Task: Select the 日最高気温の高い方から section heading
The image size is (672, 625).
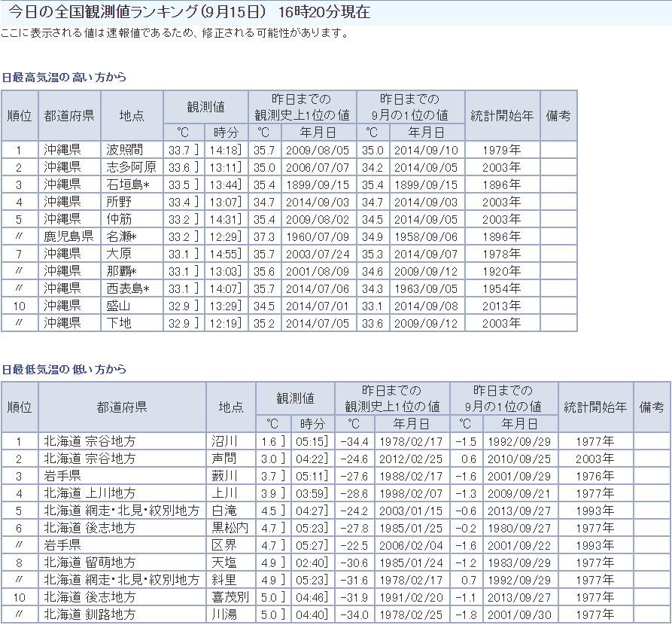Action: [x=64, y=78]
